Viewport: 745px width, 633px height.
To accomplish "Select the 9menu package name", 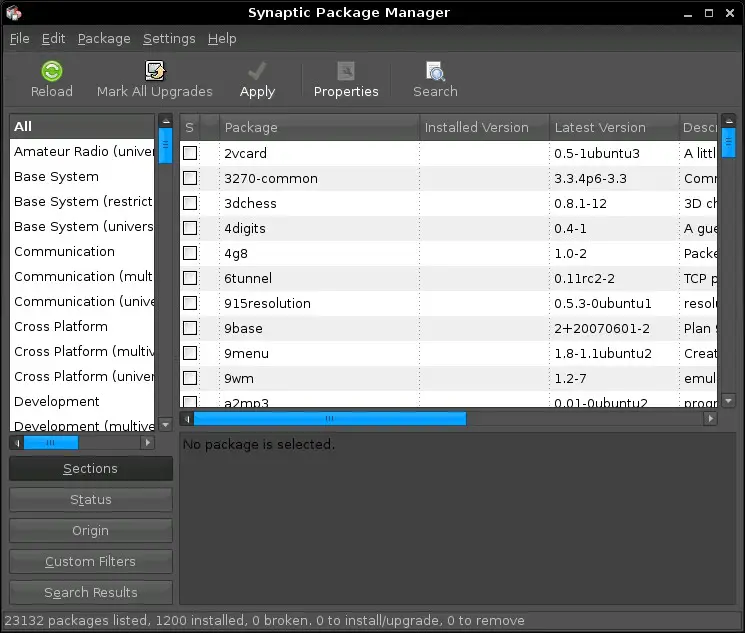I will point(246,354).
